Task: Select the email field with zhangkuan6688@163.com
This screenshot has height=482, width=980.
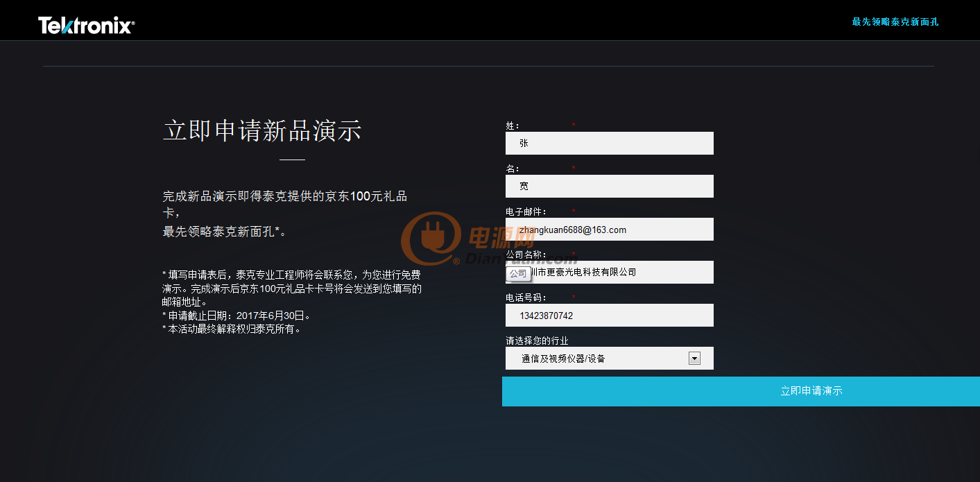Action: pyautogui.click(x=610, y=229)
